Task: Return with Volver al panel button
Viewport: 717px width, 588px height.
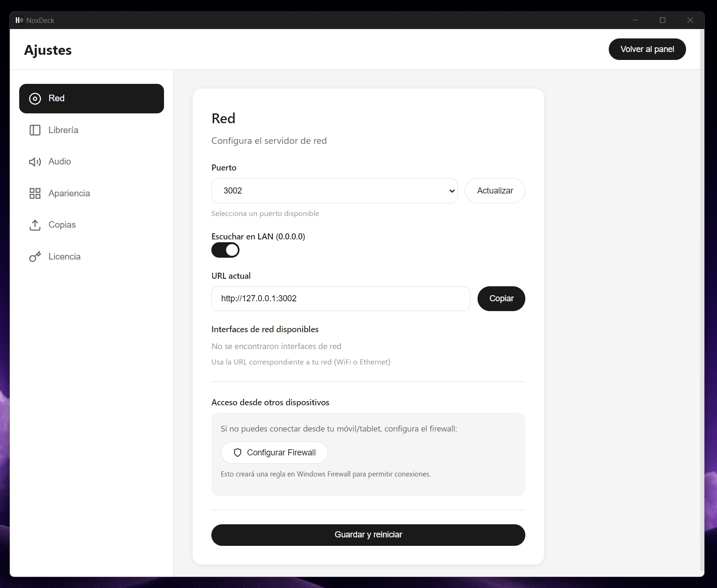Action: pos(647,49)
